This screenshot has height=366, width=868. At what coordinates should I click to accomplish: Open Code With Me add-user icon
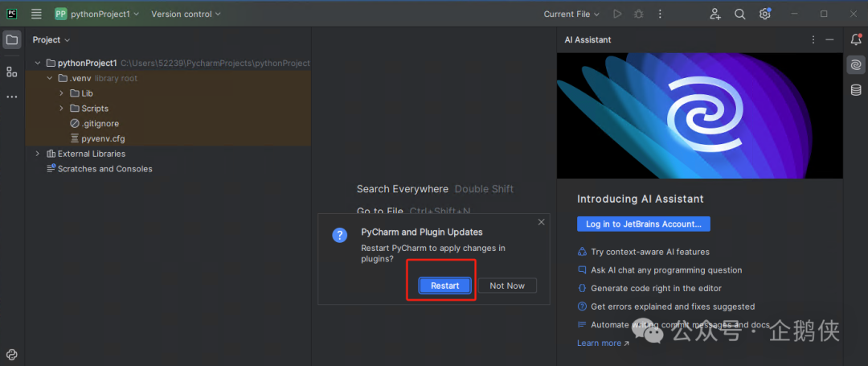coord(715,14)
